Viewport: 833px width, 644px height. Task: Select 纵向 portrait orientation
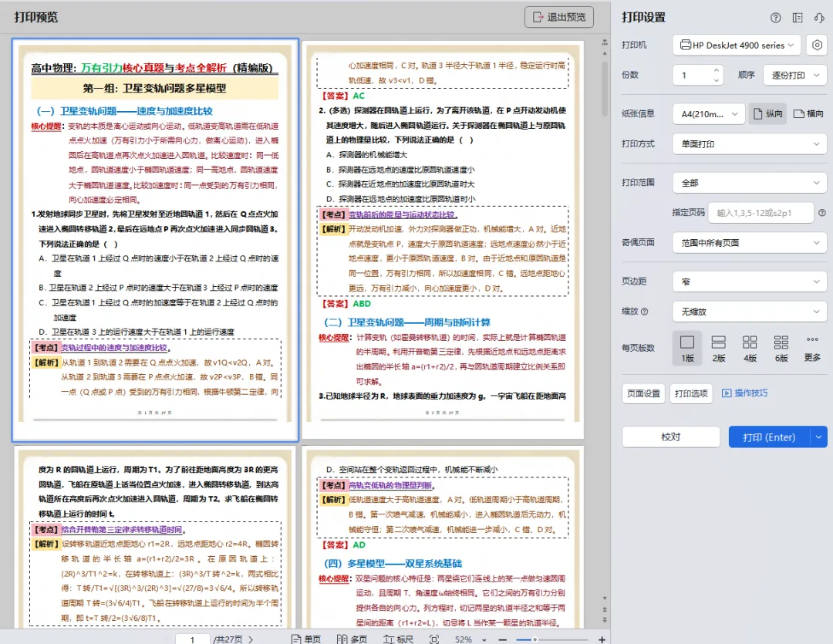click(x=767, y=113)
